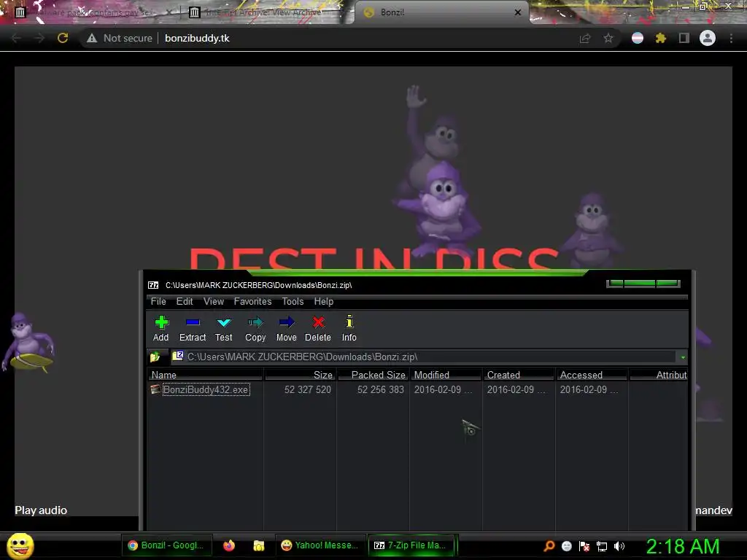This screenshot has height=560, width=747.
Task: Click the bonzibuddy.tk URL in the address bar
Action: [197, 38]
